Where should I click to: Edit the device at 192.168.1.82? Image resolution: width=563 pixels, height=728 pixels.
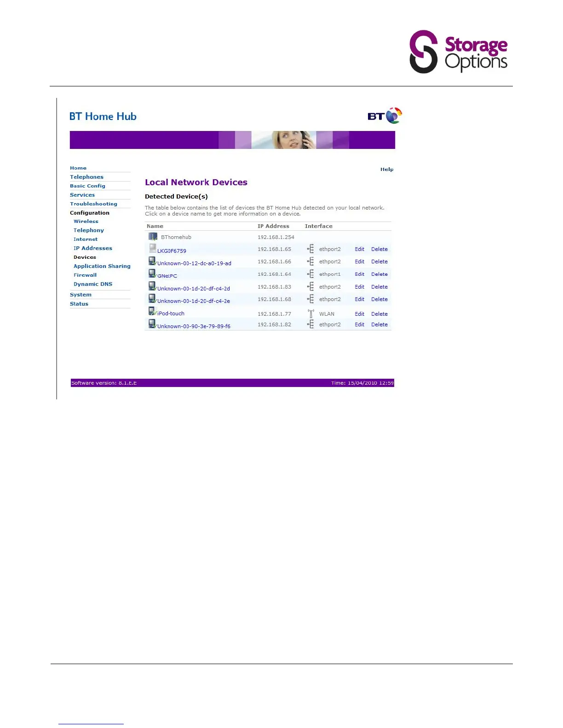click(x=359, y=324)
